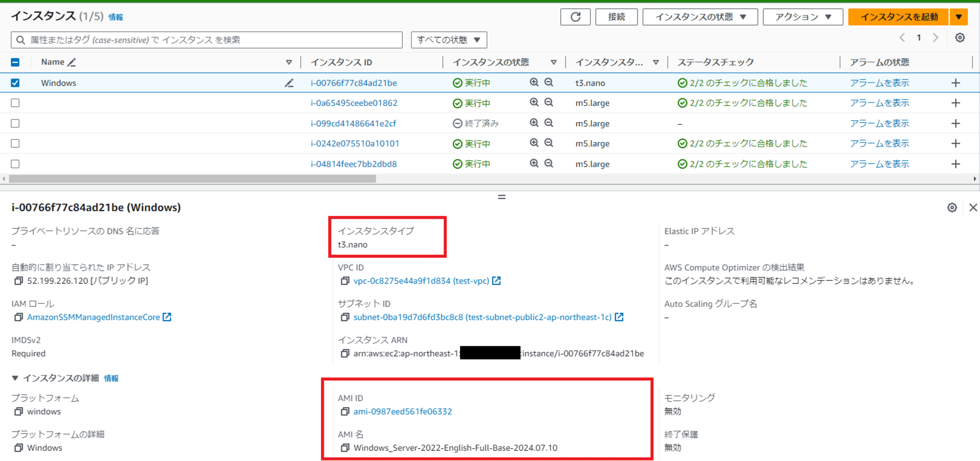
Task: Zoom out filter on i-0a65495ceebe01862 status
Action: coord(549,102)
